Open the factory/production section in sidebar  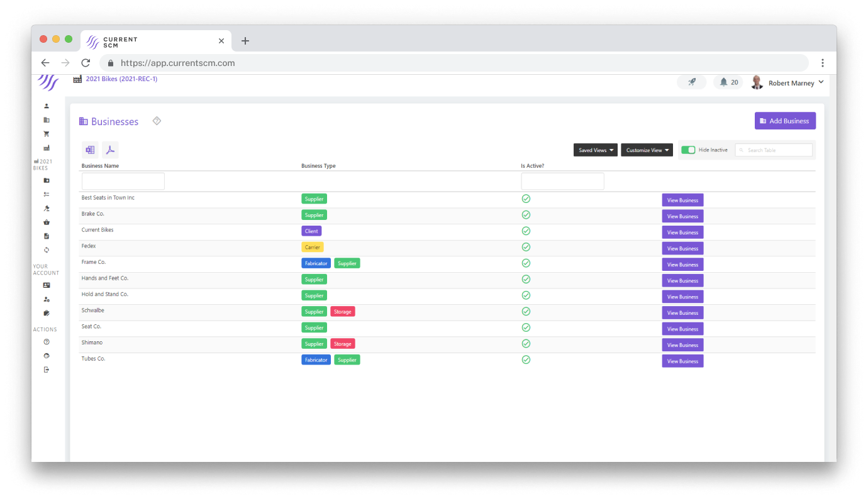coord(45,147)
